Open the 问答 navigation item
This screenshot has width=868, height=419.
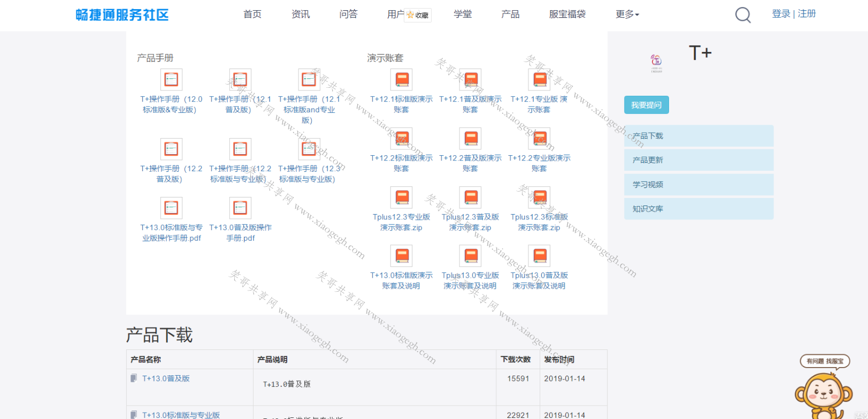pyautogui.click(x=348, y=14)
